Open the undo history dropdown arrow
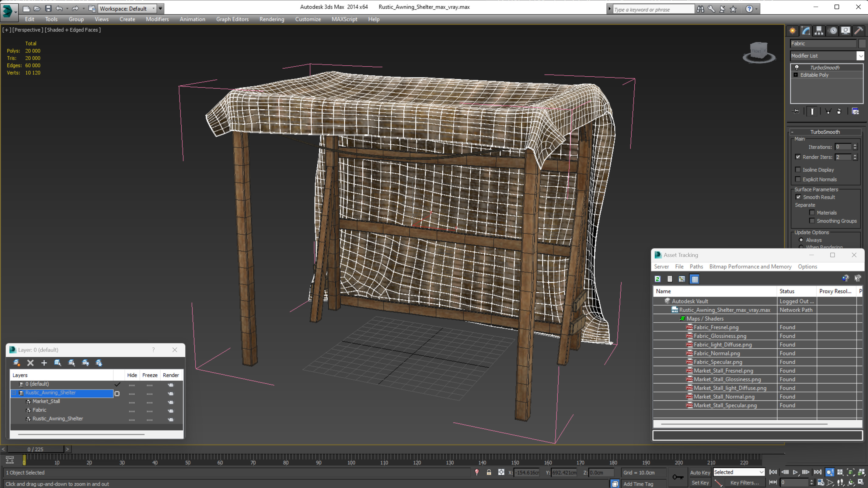Screen dimensions: 868x488 (x=67, y=9)
